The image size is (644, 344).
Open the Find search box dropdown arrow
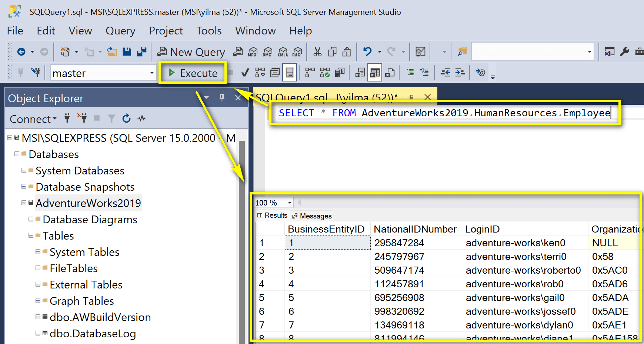coord(589,51)
